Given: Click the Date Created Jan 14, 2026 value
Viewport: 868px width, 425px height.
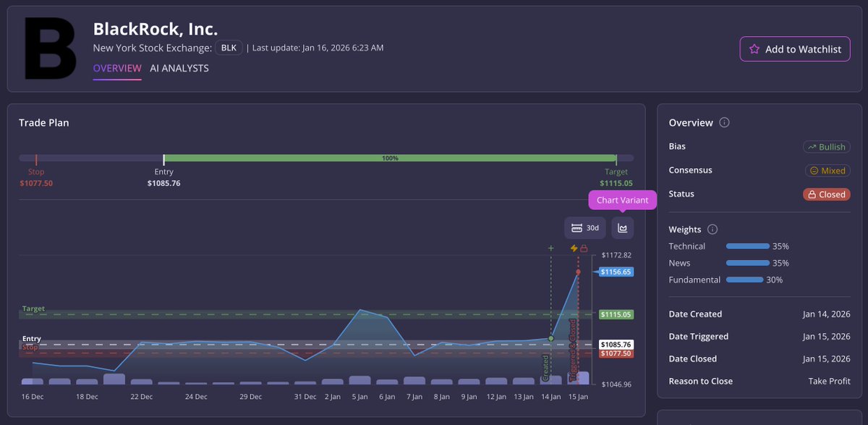Looking at the screenshot, I should pyautogui.click(x=826, y=314).
